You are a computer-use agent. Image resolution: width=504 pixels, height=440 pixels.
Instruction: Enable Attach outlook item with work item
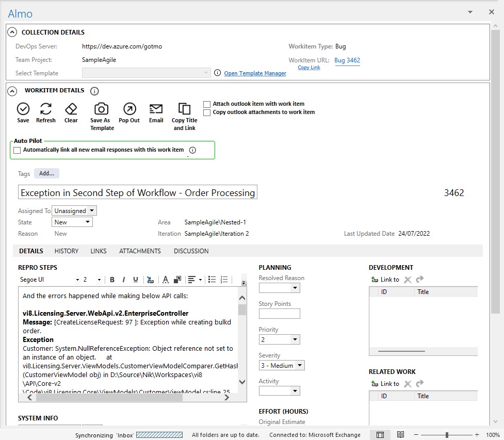click(207, 104)
